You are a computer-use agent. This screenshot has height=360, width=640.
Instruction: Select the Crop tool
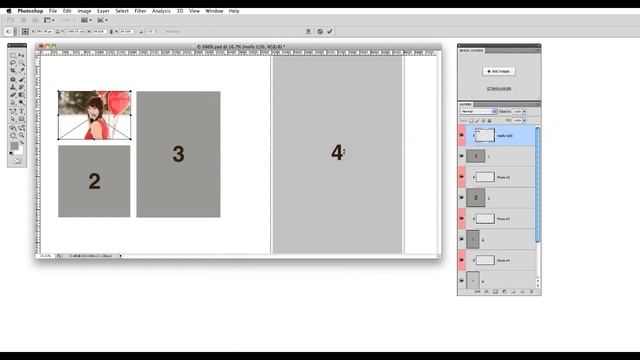[x=13, y=71]
